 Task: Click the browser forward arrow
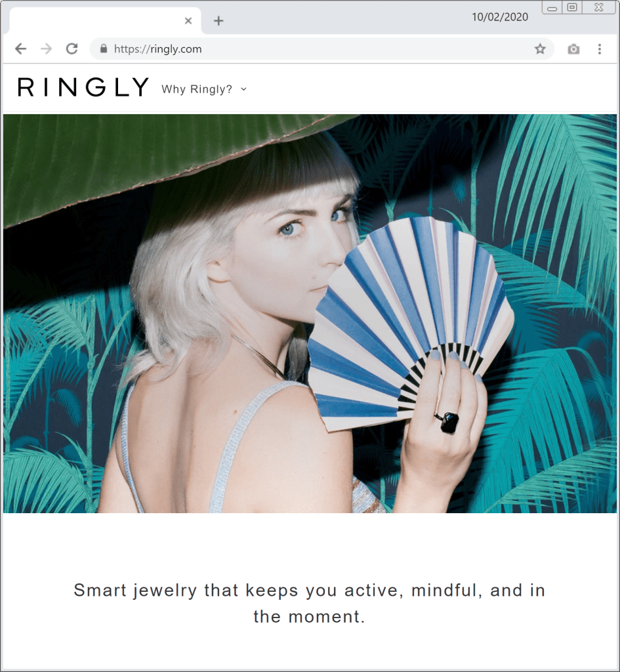point(46,49)
